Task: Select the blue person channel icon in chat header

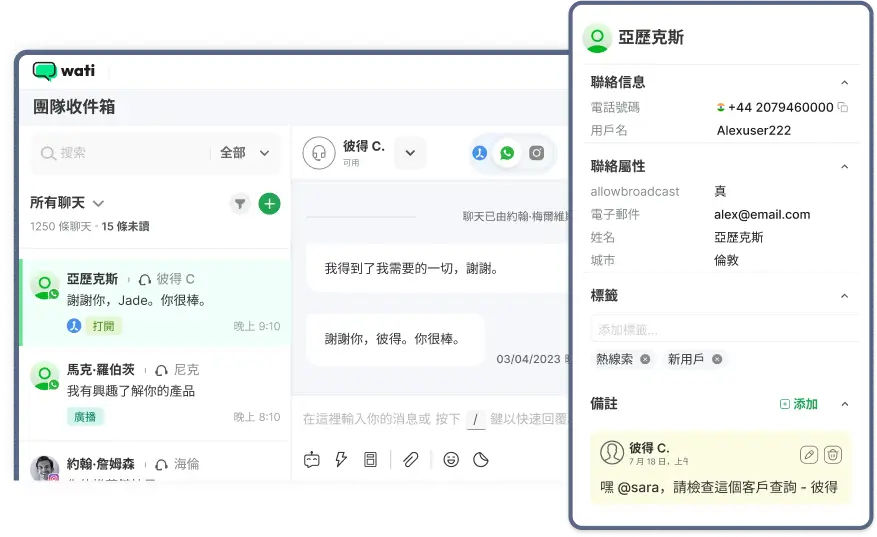Action: (x=479, y=153)
